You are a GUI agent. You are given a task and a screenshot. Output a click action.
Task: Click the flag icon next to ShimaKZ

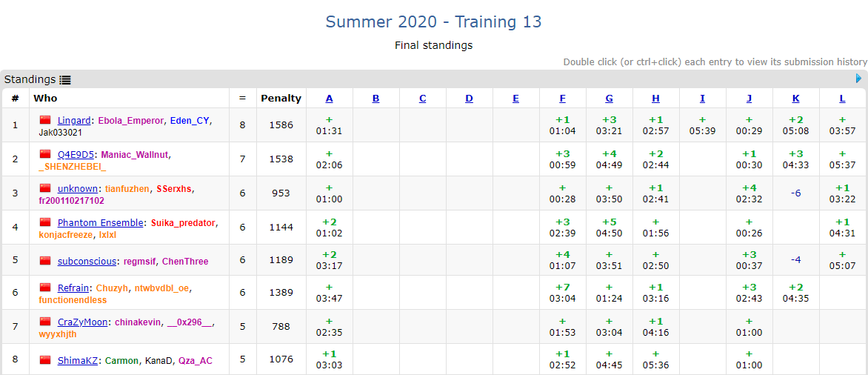(x=45, y=360)
